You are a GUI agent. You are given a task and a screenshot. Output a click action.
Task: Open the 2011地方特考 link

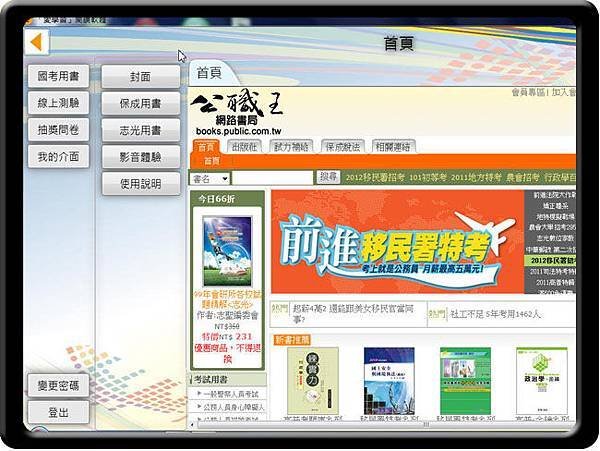[476, 177]
